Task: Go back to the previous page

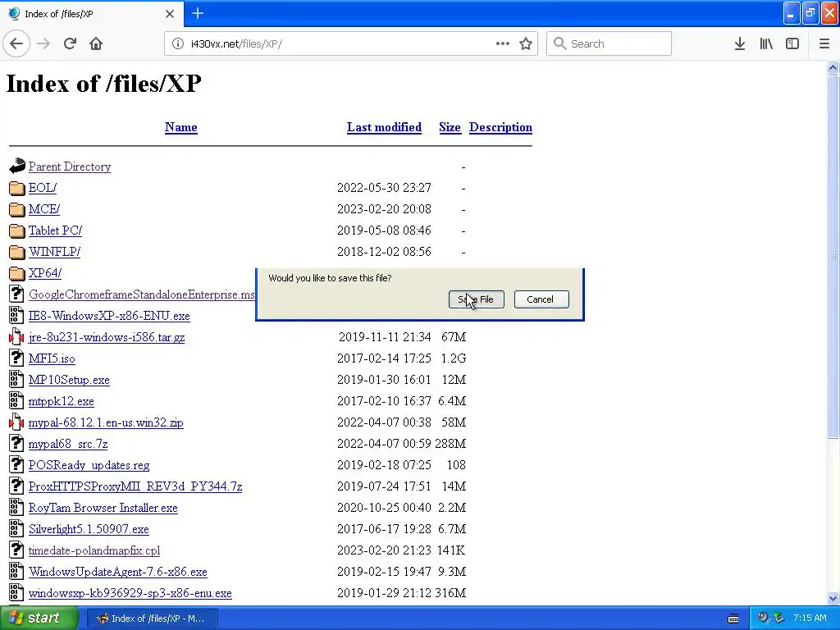Action: tap(16, 43)
